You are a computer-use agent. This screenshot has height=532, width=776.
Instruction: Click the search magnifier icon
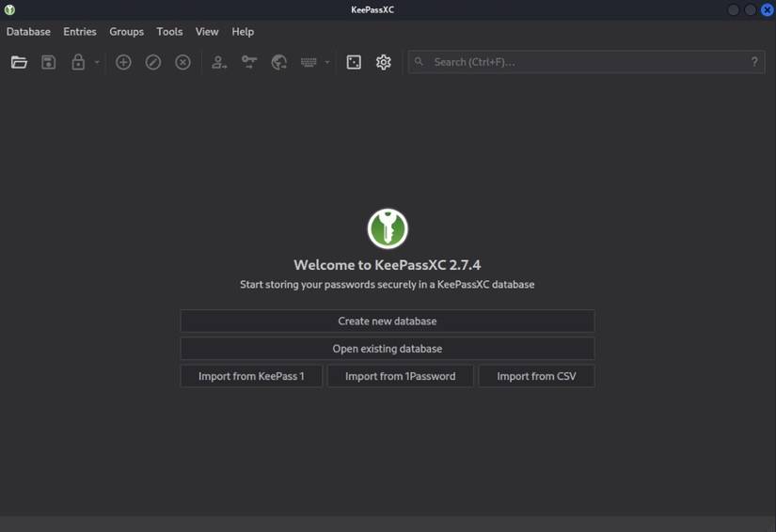coord(419,62)
